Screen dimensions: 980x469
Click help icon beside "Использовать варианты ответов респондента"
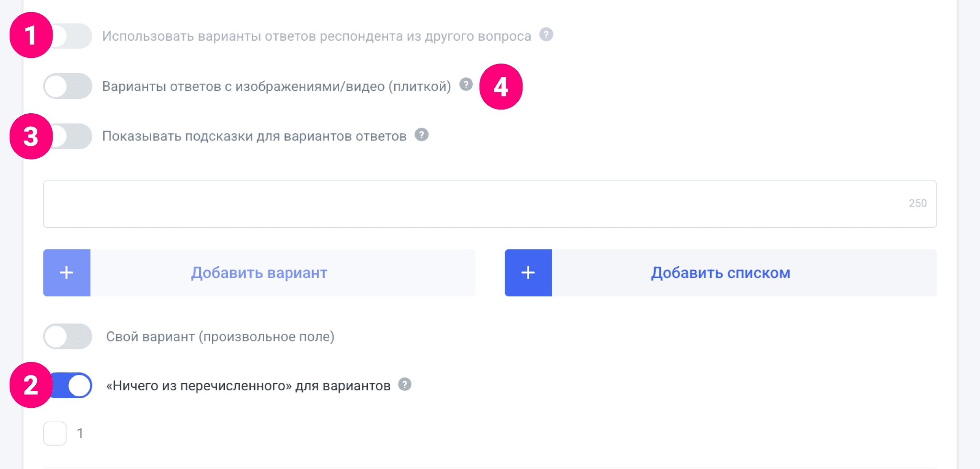point(546,35)
